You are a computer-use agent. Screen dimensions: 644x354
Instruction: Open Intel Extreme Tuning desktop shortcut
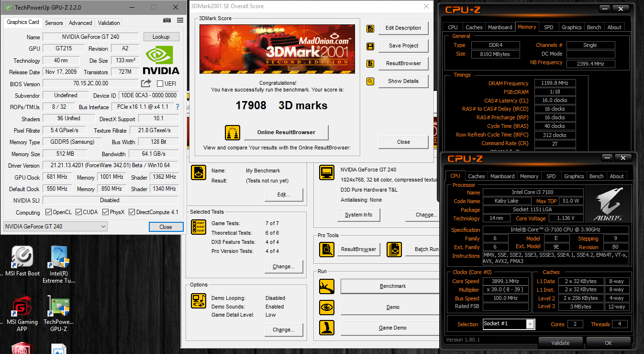59,265
